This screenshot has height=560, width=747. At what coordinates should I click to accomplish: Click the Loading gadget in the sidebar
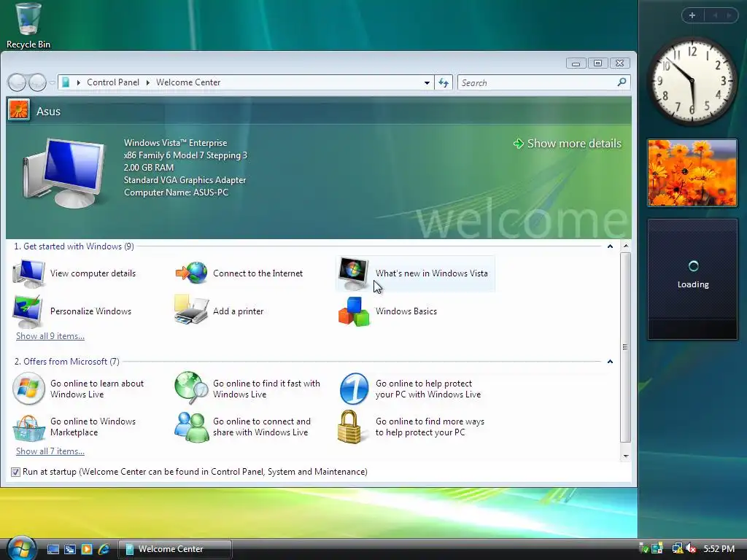[x=693, y=279]
